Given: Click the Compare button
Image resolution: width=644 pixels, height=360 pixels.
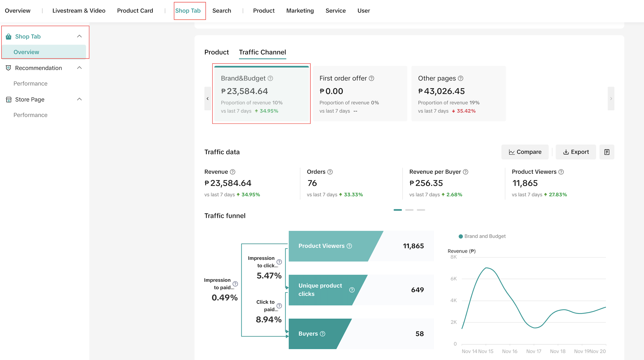Looking at the screenshot, I should [x=525, y=152].
